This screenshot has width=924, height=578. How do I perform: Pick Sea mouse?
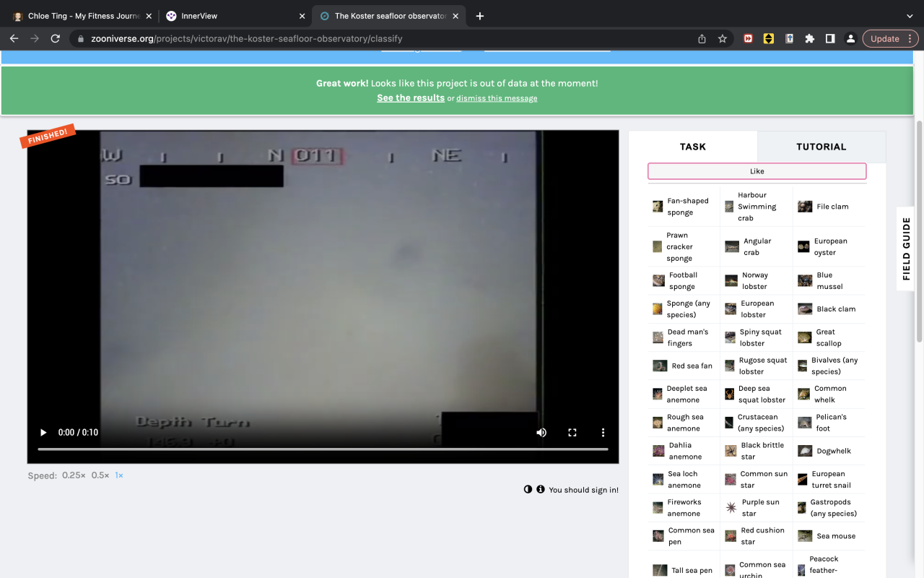tap(829, 536)
